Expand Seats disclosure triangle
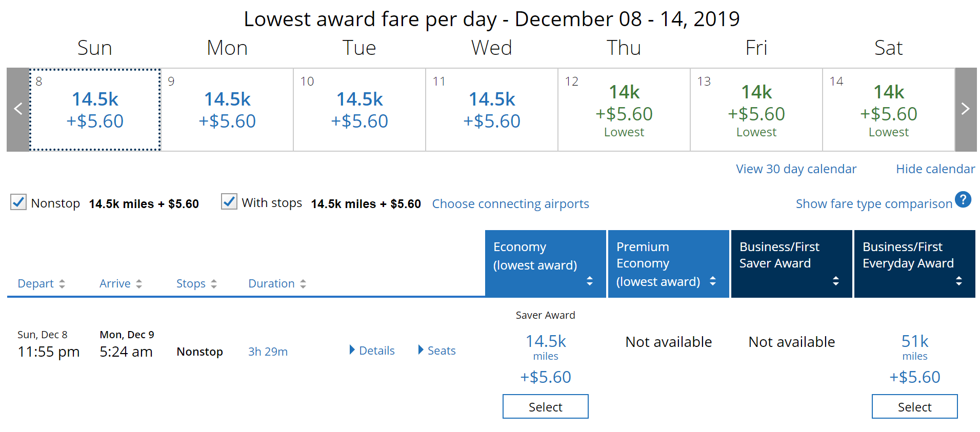 click(421, 350)
